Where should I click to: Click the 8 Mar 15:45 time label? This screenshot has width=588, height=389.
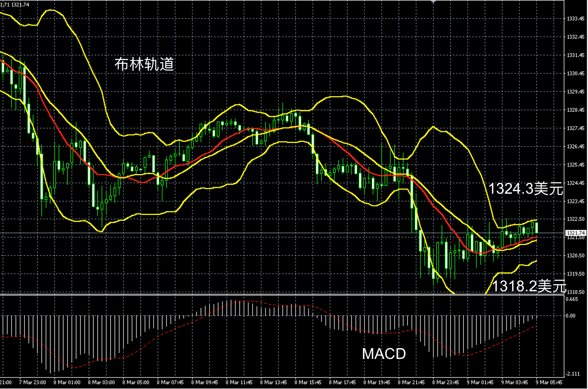click(308, 382)
